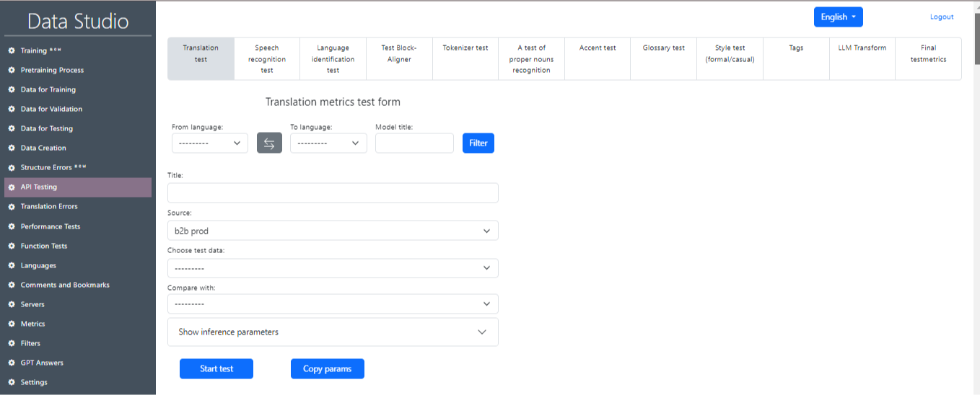Click gear icon beside Translation Errors
This screenshot has width=980, height=403.
point(12,207)
